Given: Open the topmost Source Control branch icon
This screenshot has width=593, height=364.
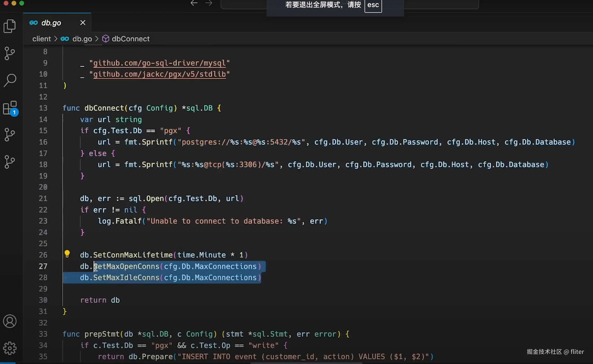Looking at the screenshot, I should click(x=10, y=53).
